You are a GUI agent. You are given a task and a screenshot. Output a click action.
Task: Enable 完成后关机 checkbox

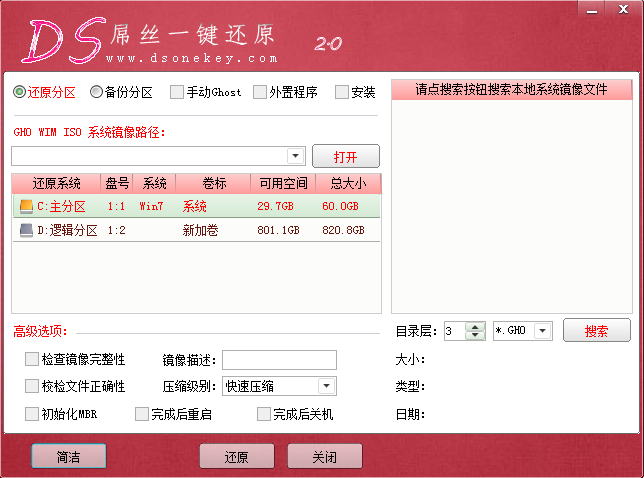pos(264,414)
